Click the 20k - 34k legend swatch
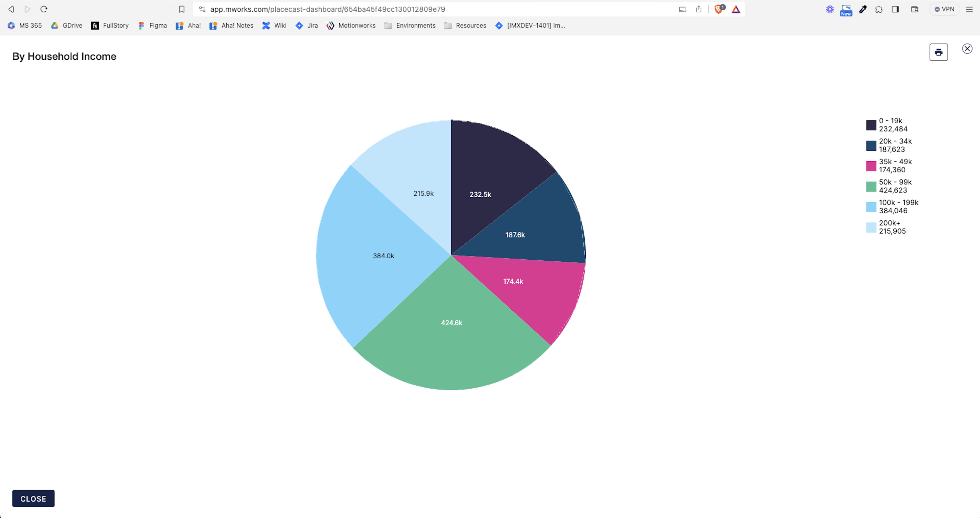This screenshot has height=518, width=980. 871,146
